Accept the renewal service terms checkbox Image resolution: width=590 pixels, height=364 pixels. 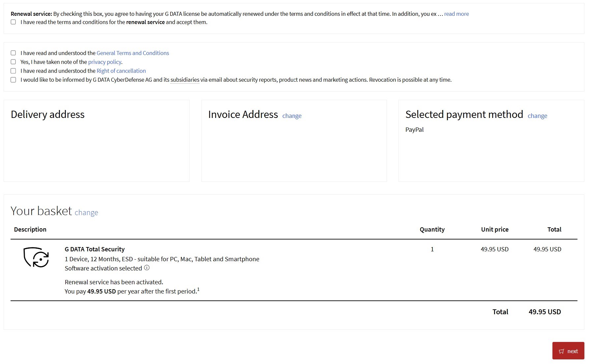click(13, 22)
